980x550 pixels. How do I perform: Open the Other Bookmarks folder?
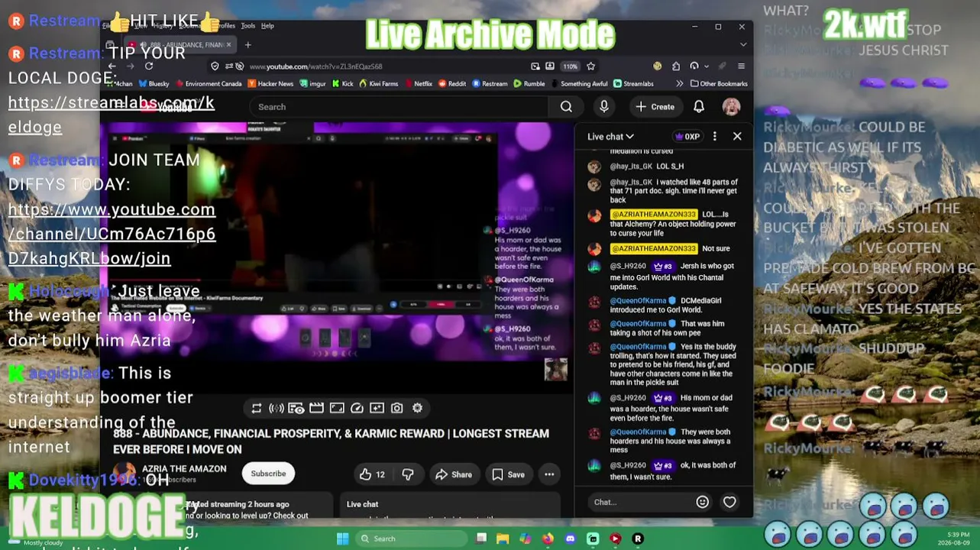pyautogui.click(x=719, y=83)
